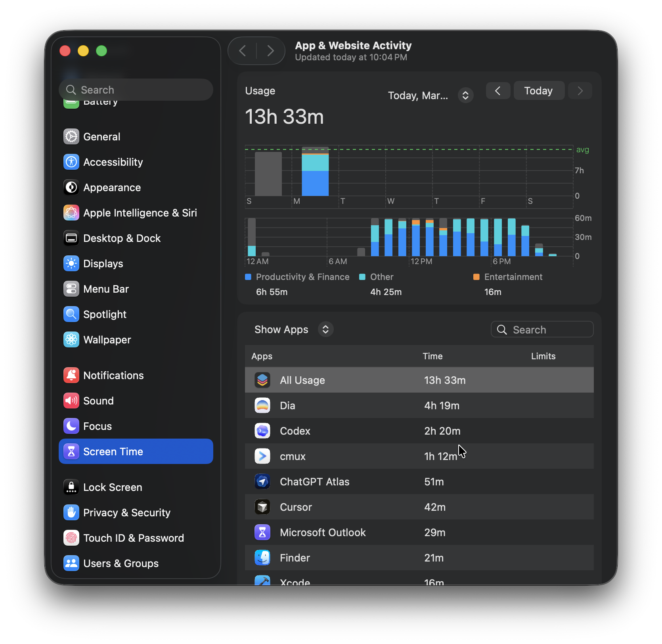Click the Cursor app icon
The image size is (662, 644).
click(262, 507)
